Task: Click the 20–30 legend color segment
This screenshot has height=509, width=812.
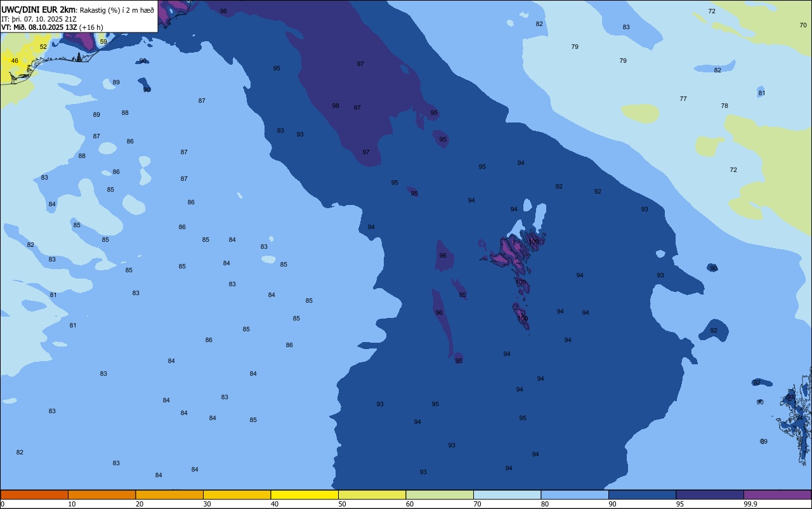Action: click(169, 494)
